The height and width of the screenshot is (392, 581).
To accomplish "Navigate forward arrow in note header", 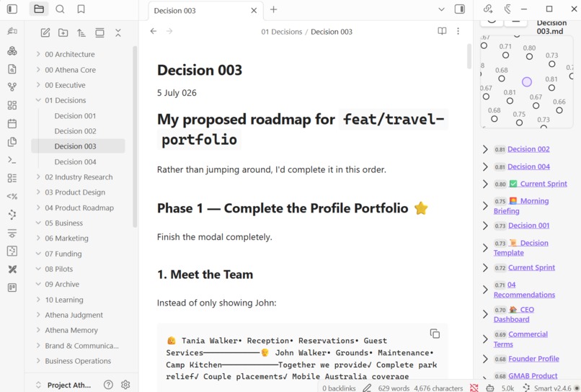I will [169, 31].
